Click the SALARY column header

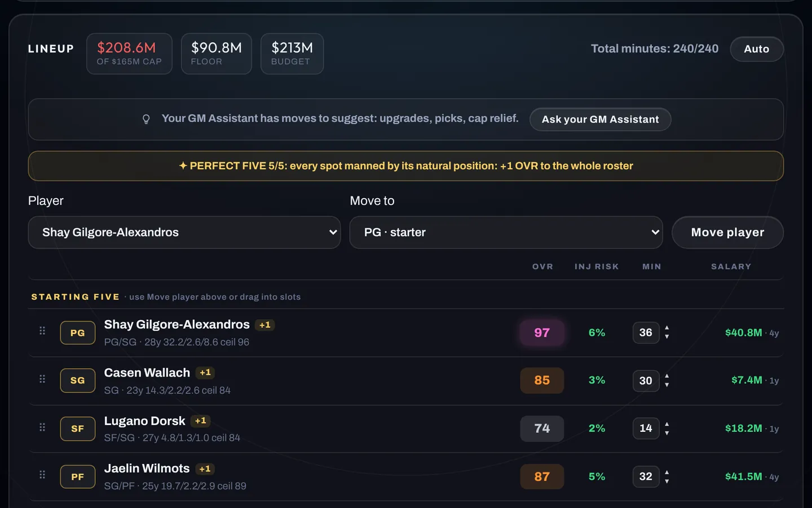pos(731,266)
